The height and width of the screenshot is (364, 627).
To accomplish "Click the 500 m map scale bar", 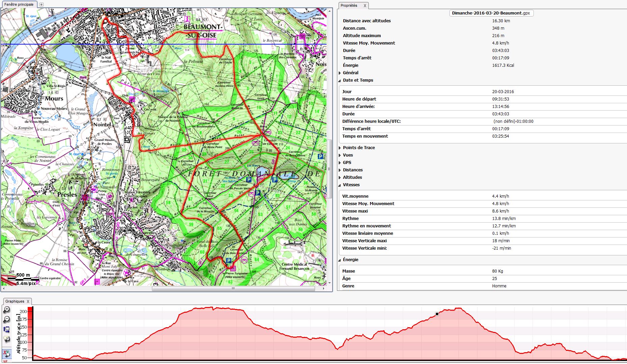I will (x=24, y=278).
